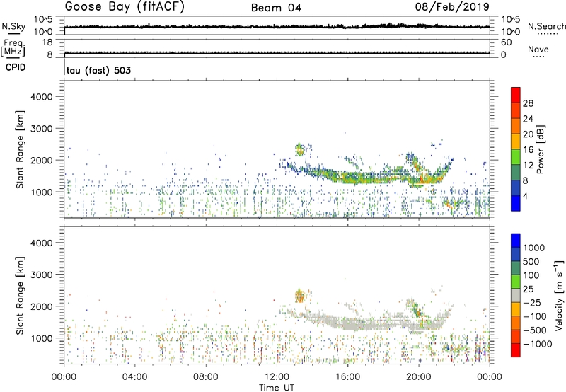Click the '500' velocity color bar tick
The height and width of the screenshot is (392, 566).
click(x=531, y=262)
